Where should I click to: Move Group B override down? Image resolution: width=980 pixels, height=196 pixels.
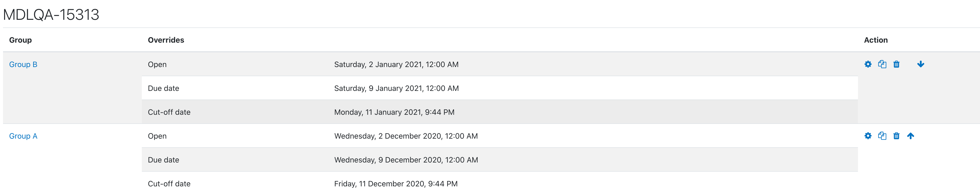click(921, 64)
